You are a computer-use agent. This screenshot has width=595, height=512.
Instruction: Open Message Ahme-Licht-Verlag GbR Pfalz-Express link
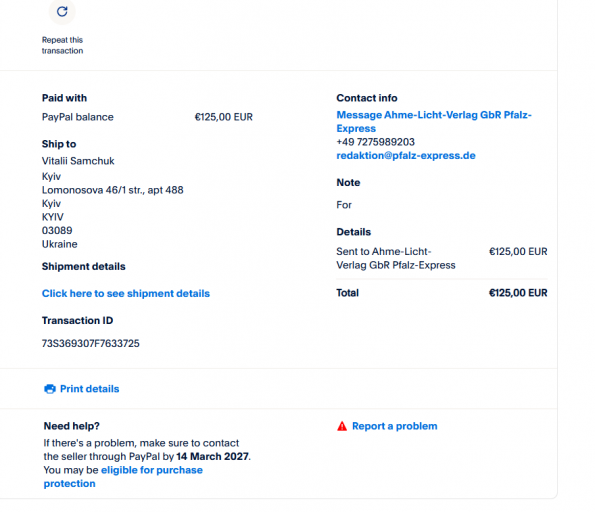[x=434, y=121]
